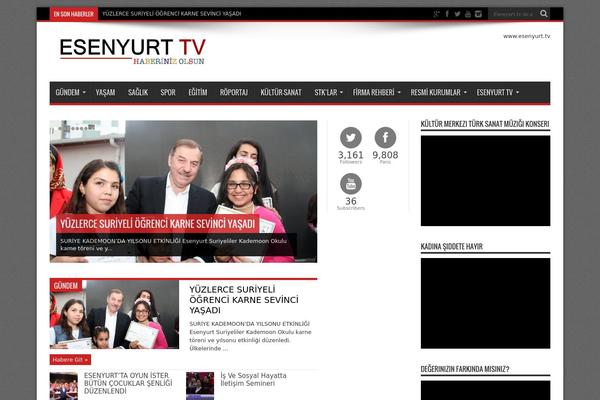Click the Suriye Kademoon'da article excerpt text

point(251,336)
